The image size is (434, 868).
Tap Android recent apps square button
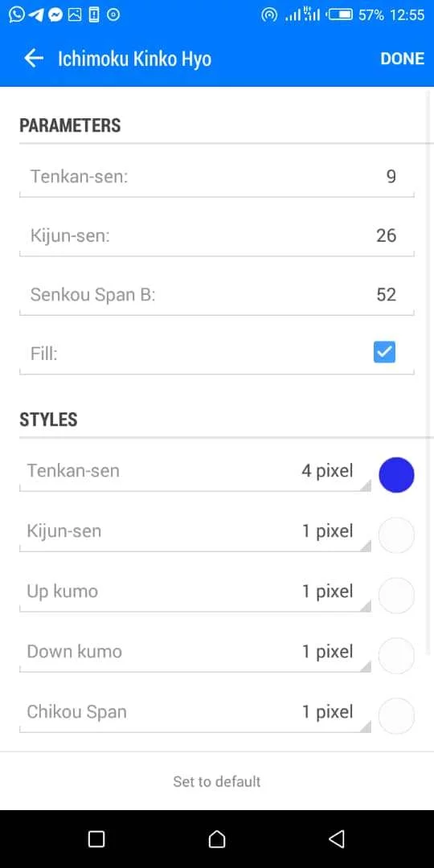96,839
